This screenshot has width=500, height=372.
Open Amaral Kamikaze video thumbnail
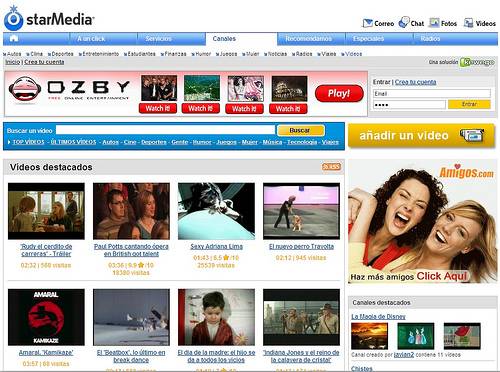click(46, 317)
